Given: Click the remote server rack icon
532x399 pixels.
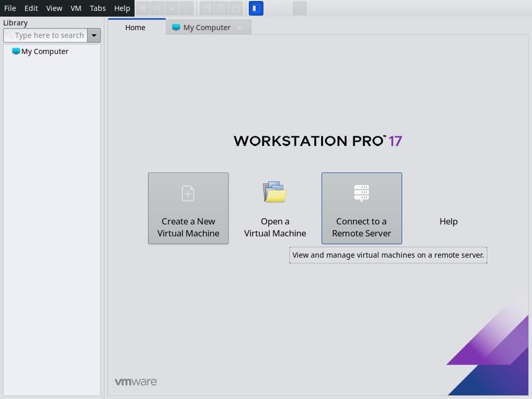Looking at the screenshot, I should [362, 193].
